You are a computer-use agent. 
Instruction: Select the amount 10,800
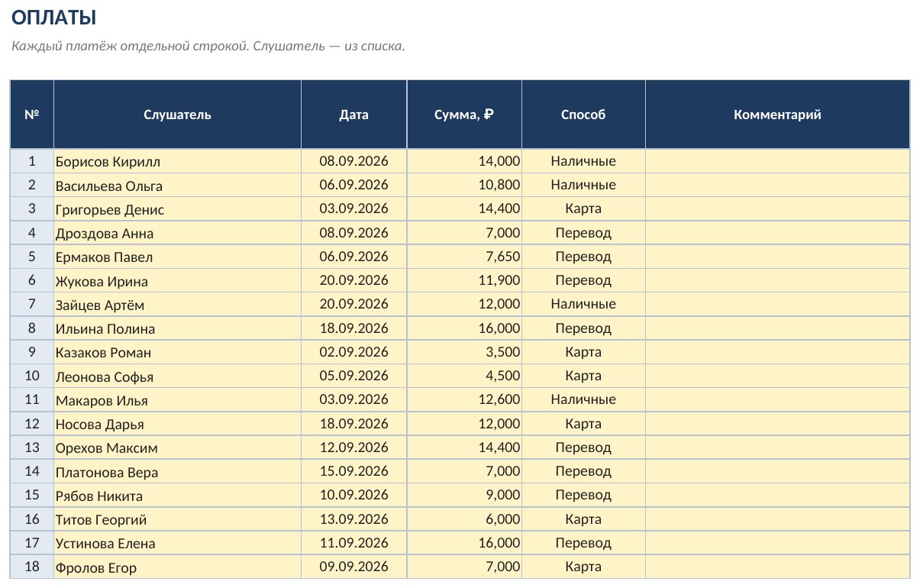[x=464, y=185]
